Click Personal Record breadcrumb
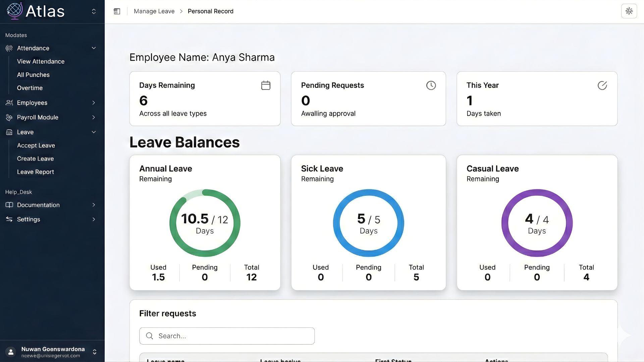 pos(210,11)
